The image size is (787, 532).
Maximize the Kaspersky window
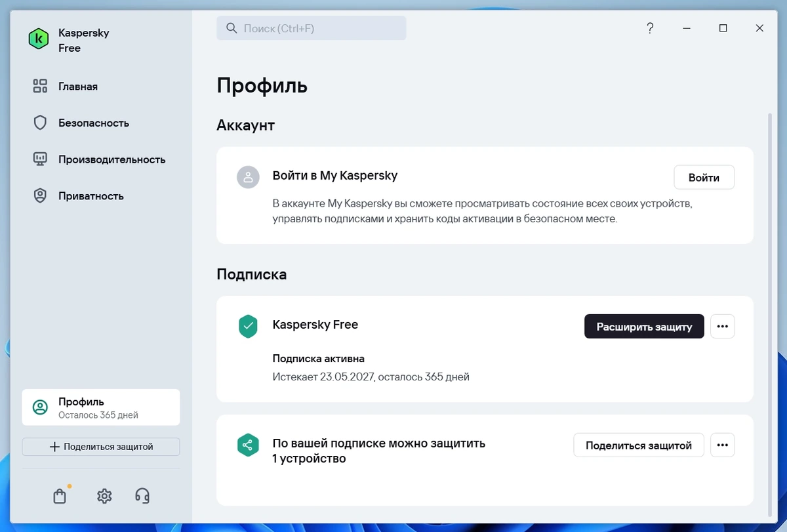[723, 28]
